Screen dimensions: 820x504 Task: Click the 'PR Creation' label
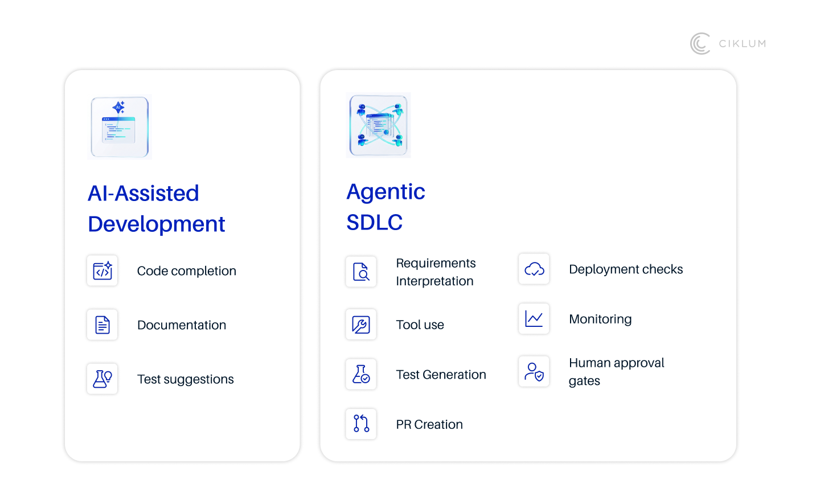429,424
